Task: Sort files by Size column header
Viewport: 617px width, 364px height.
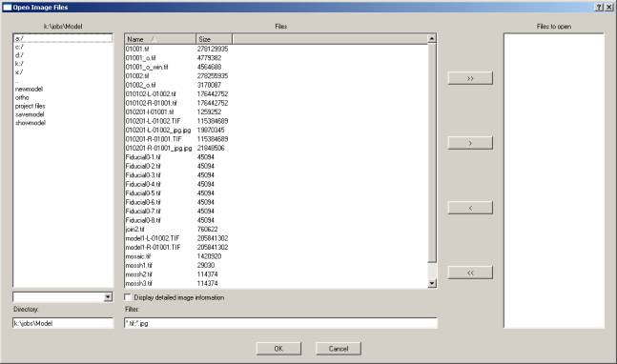Action: (214, 39)
